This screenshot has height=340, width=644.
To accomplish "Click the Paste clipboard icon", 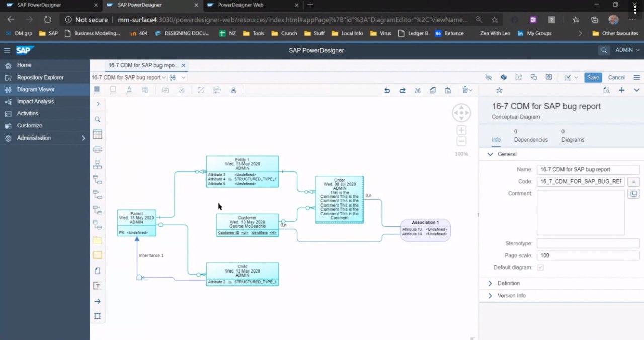I will click(x=448, y=90).
